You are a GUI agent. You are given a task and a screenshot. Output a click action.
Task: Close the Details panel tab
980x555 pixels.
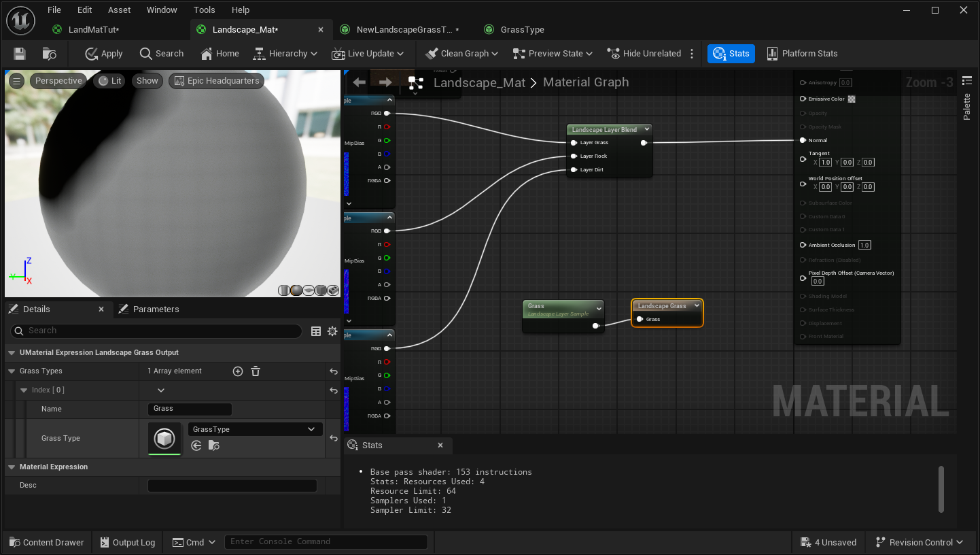click(x=101, y=309)
